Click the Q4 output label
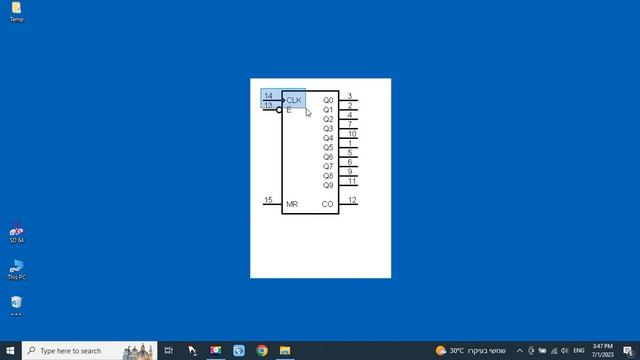The width and height of the screenshot is (640, 360). (328, 138)
